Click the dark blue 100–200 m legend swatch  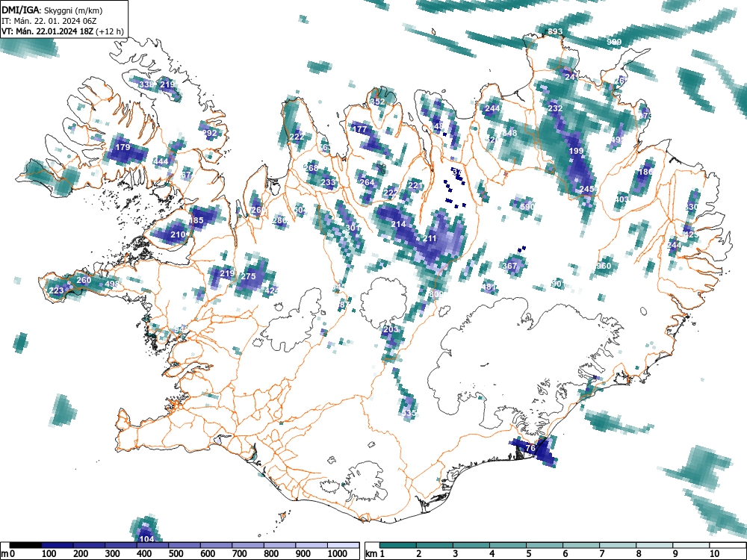click(58, 545)
